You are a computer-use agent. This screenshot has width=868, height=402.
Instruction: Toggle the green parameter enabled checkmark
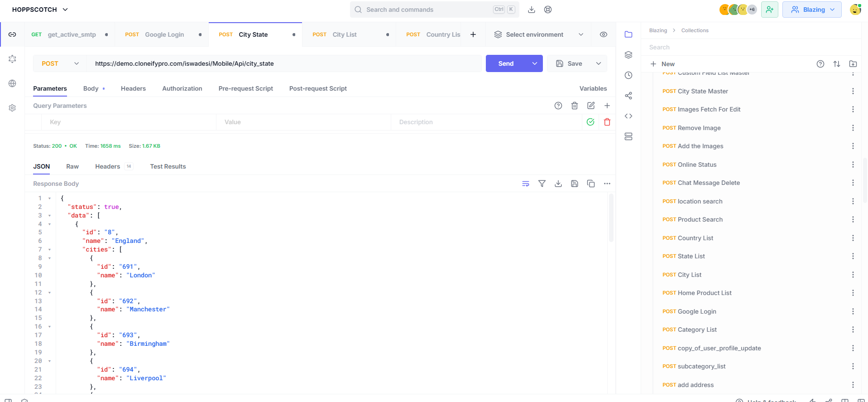click(x=590, y=122)
